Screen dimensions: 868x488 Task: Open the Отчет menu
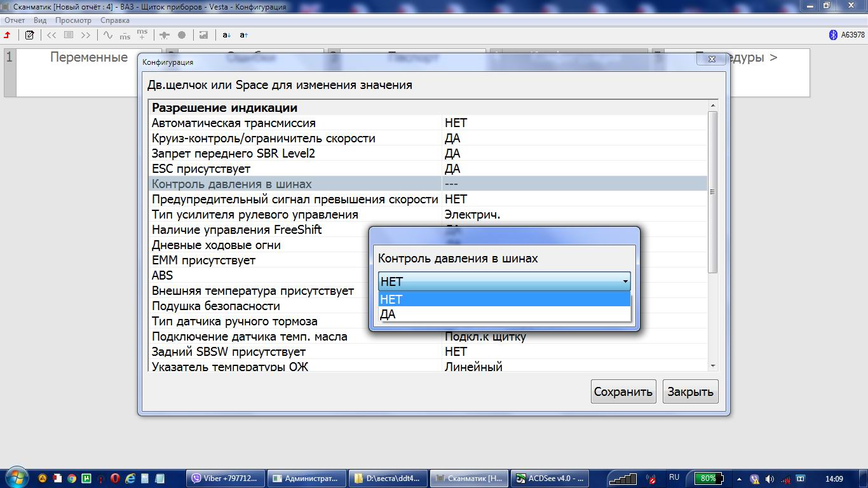(x=15, y=20)
